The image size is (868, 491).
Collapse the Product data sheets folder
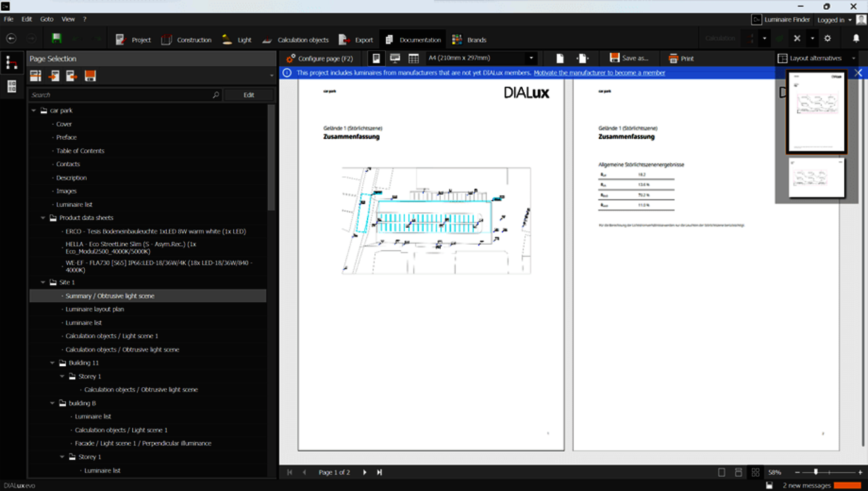(x=43, y=218)
